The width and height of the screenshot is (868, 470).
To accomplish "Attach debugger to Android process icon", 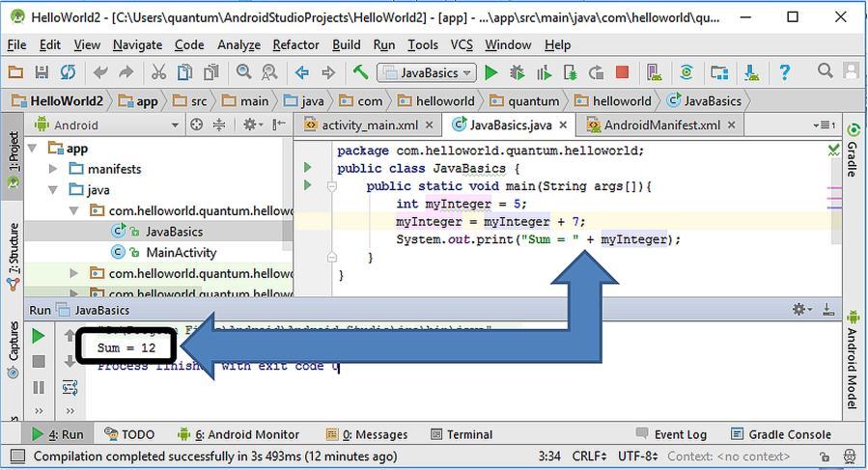I will pyautogui.click(x=570, y=73).
